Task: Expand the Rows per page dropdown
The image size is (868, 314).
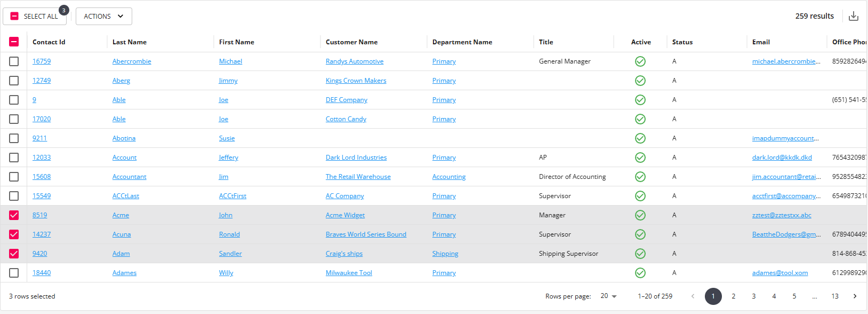Action: click(x=608, y=296)
